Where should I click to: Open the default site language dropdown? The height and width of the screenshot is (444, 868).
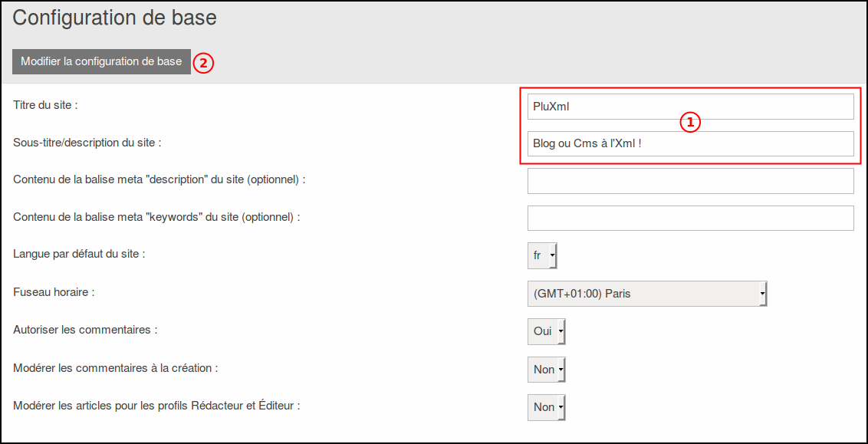point(542,255)
